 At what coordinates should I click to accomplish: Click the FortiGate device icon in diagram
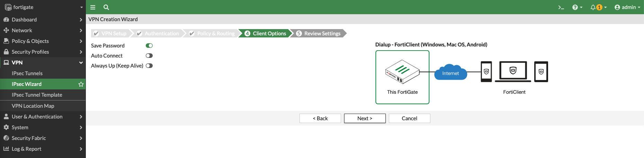click(402, 72)
